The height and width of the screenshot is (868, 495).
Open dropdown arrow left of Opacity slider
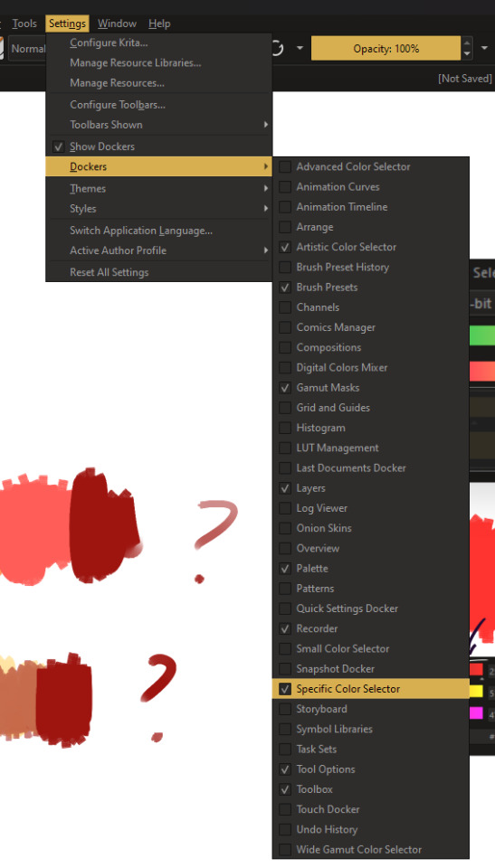[x=300, y=48]
